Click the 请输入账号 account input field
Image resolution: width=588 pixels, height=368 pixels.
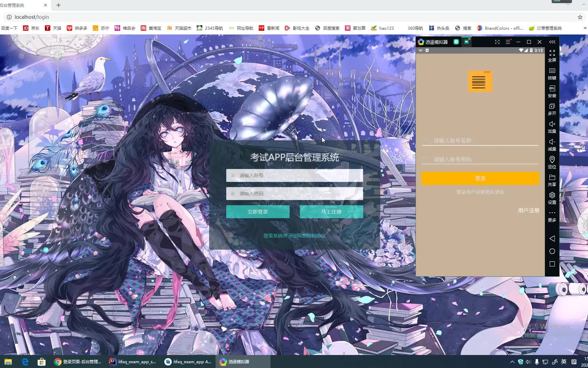294,175
